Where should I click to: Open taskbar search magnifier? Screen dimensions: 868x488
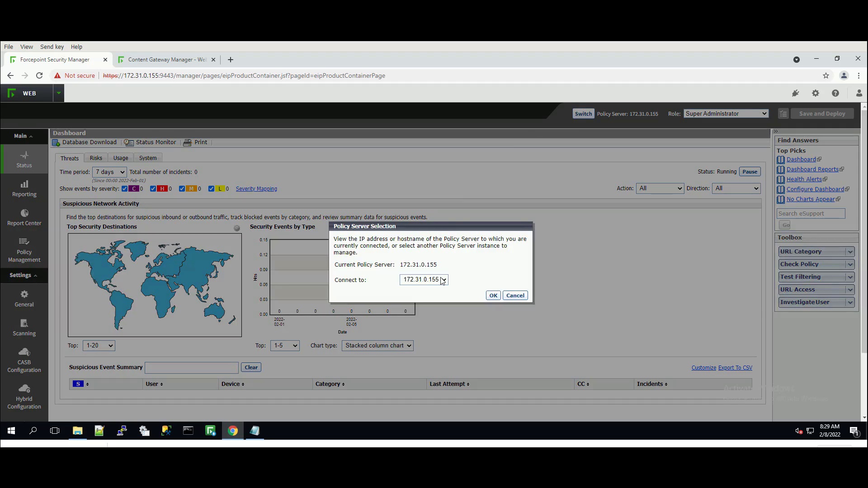click(33, 431)
